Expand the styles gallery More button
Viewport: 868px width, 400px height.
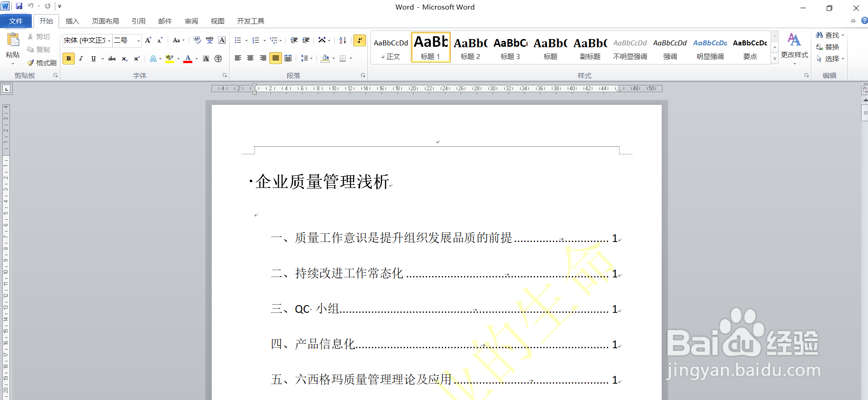775,59
